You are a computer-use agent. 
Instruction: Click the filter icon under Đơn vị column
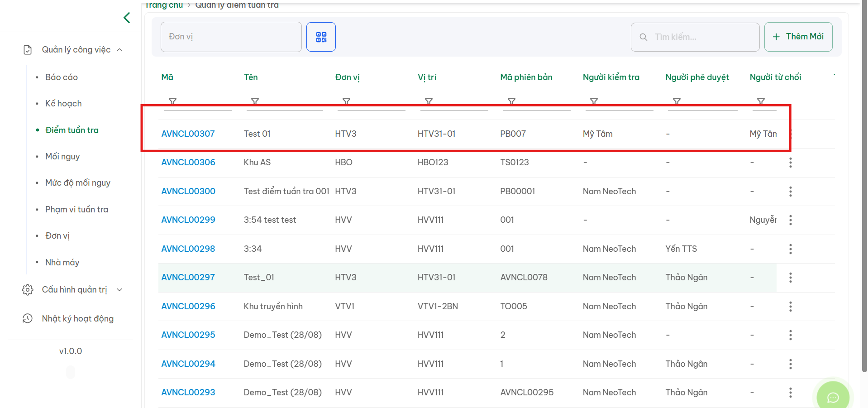[x=346, y=101]
